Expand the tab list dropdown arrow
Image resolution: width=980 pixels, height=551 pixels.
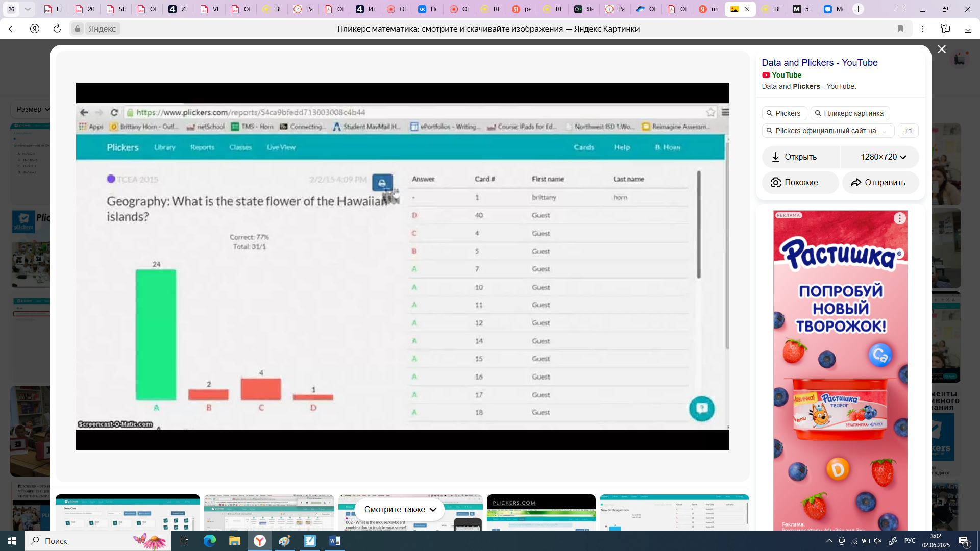(x=28, y=9)
